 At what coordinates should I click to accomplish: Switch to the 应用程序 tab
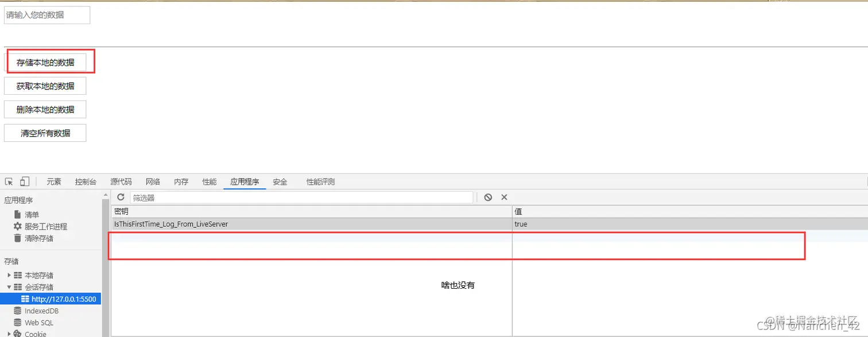pos(245,182)
